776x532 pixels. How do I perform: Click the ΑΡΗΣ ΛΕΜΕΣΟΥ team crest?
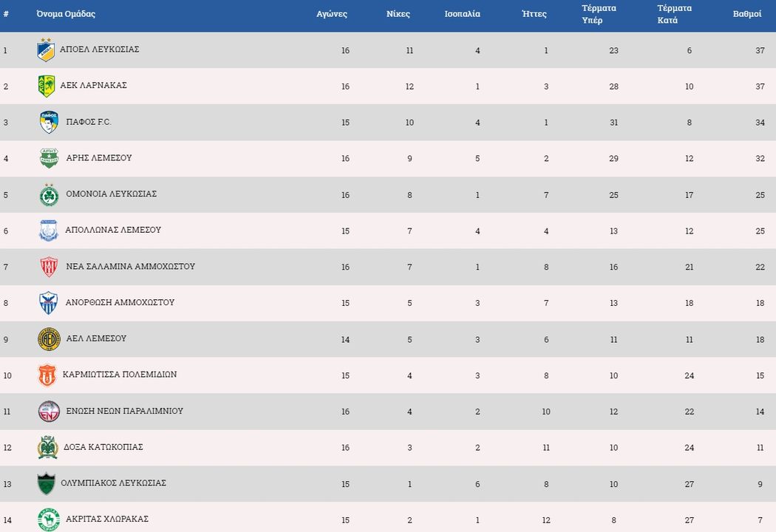click(x=49, y=158)
